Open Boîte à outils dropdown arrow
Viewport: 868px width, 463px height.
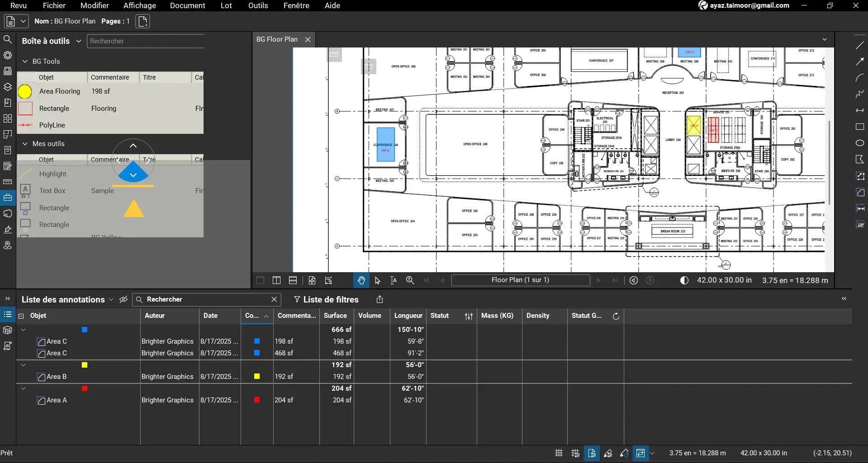click(78, 41)
